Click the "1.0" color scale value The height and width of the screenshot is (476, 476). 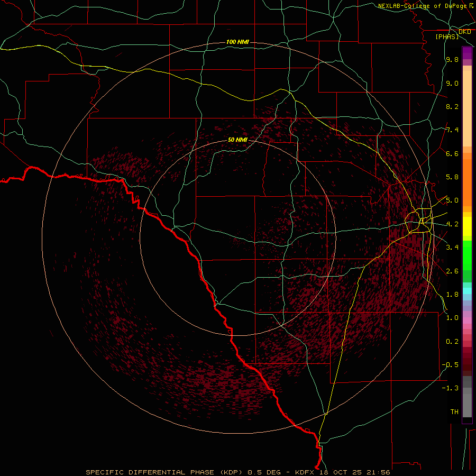click(452, 318)
